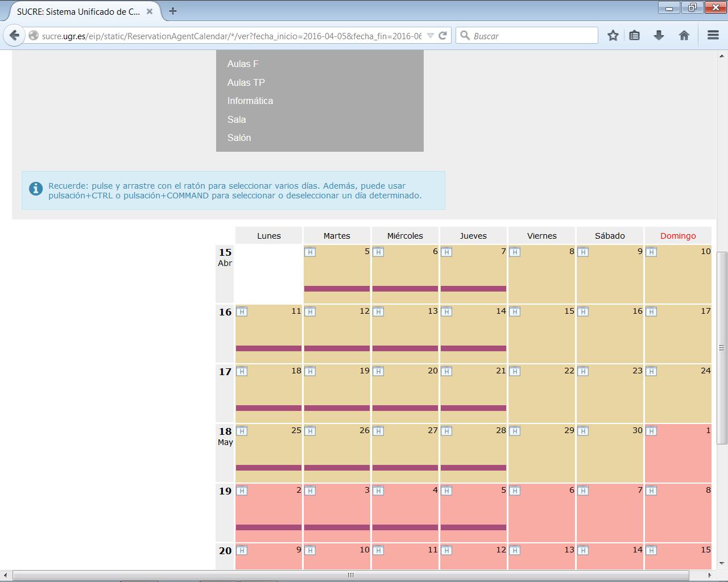Expand the URL history dropdown arrow
Image resolution: width=728 pixels, height=582 pixels.
(431, 35)
